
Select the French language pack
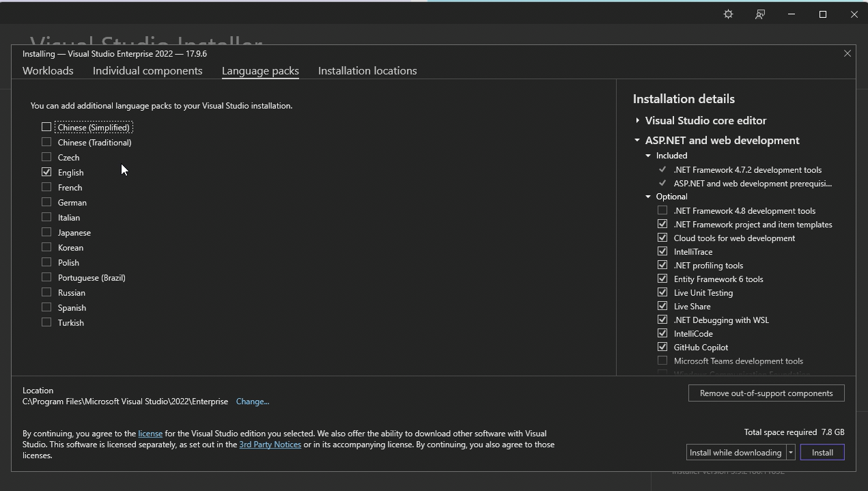46,187
